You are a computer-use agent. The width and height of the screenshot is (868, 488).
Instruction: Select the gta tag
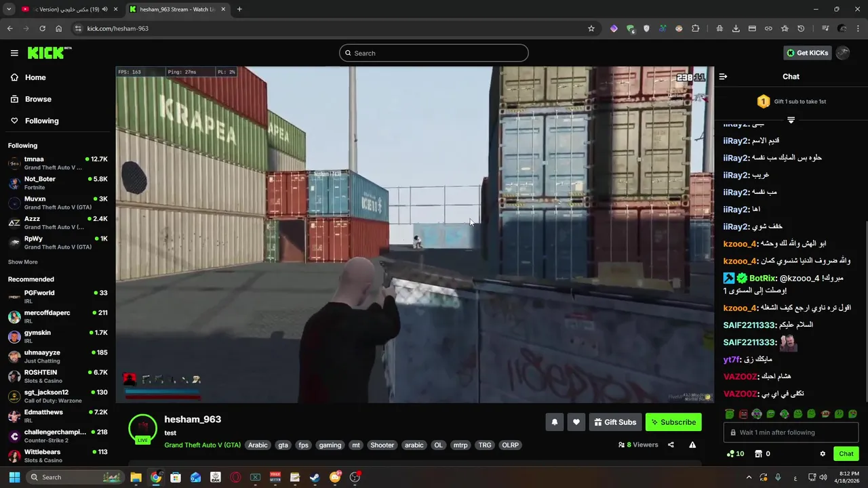pyautogui.click(x=283, y=445)
